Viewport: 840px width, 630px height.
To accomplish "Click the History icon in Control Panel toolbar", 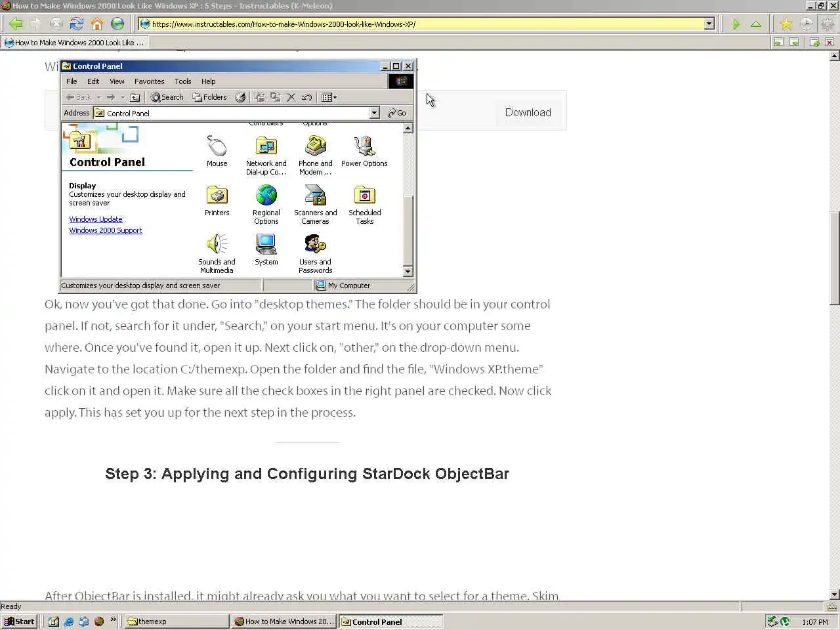I will (x=240, y=97).
